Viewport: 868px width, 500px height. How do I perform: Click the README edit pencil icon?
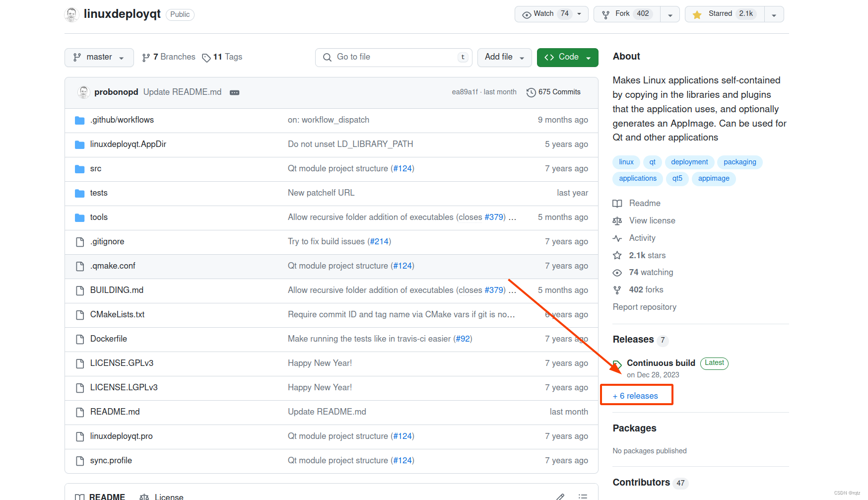pyautogui.click(x=560, y=497)
